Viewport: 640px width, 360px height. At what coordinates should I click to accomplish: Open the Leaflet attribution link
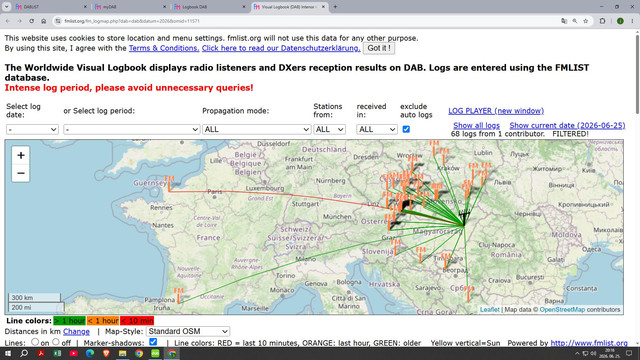[x=489, y=309]
